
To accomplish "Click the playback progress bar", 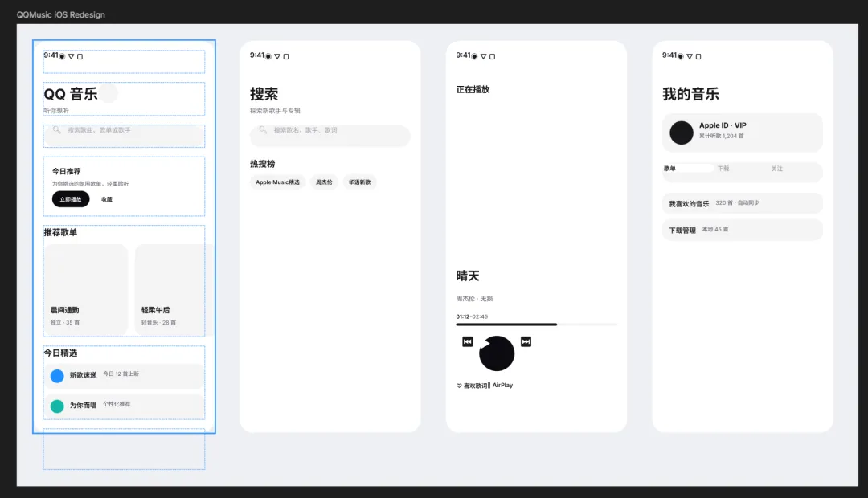I will tap(536, 325).
